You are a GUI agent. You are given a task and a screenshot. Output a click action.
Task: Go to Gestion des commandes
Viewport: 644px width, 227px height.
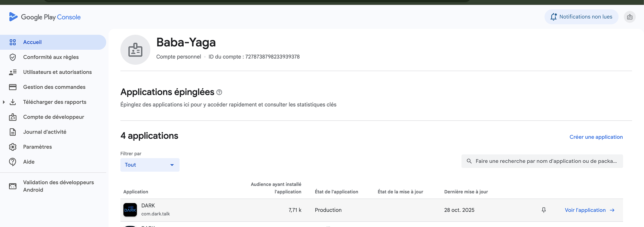pyautogui.click(x=54, y=87)
